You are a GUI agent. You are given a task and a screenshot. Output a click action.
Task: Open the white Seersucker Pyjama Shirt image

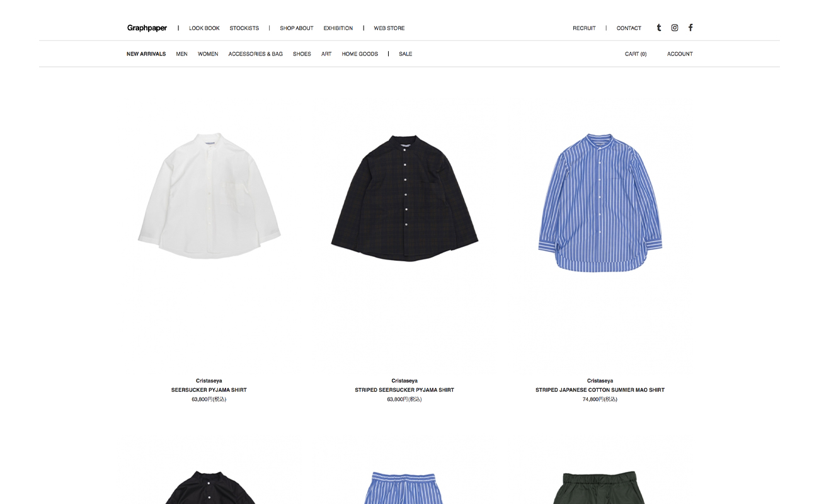click(x=209, y=195)
